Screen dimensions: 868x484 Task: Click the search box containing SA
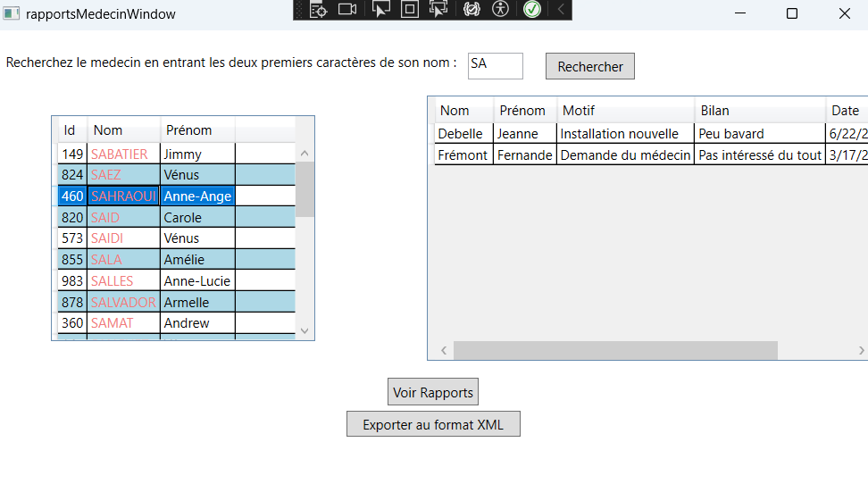[496, 66]
